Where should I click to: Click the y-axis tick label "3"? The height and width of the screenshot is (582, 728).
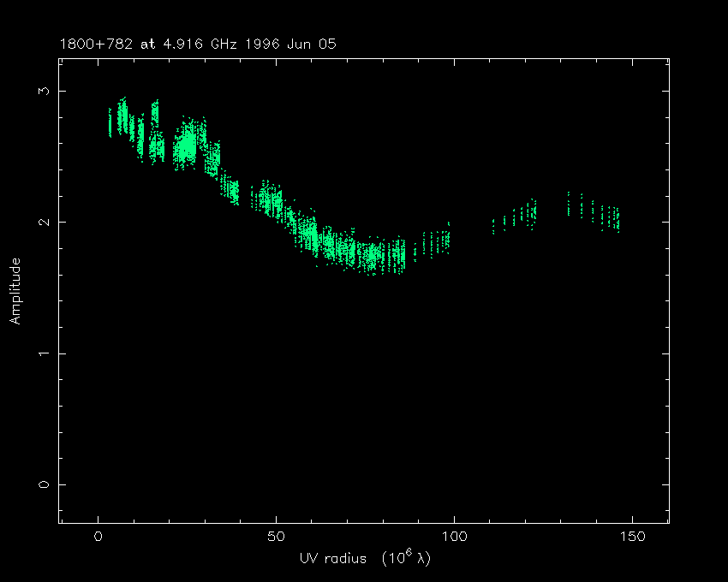(x=45, y=91)
